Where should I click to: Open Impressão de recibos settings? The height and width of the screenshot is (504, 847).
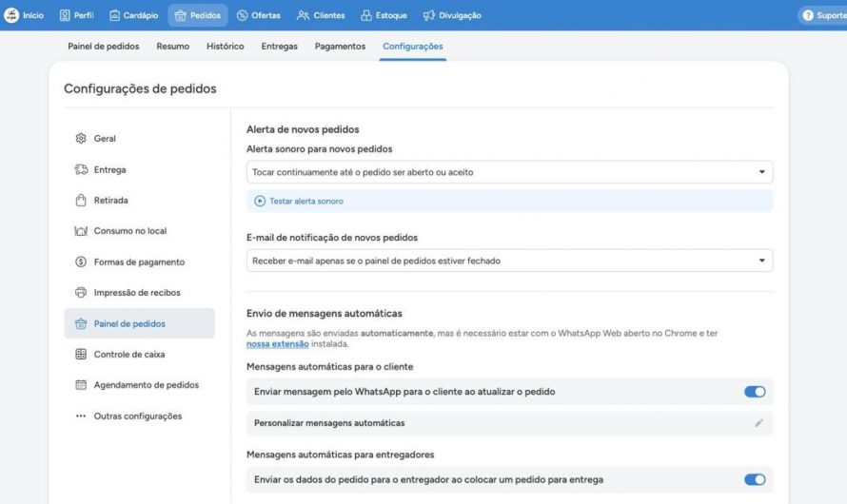[x=139, y=293]
